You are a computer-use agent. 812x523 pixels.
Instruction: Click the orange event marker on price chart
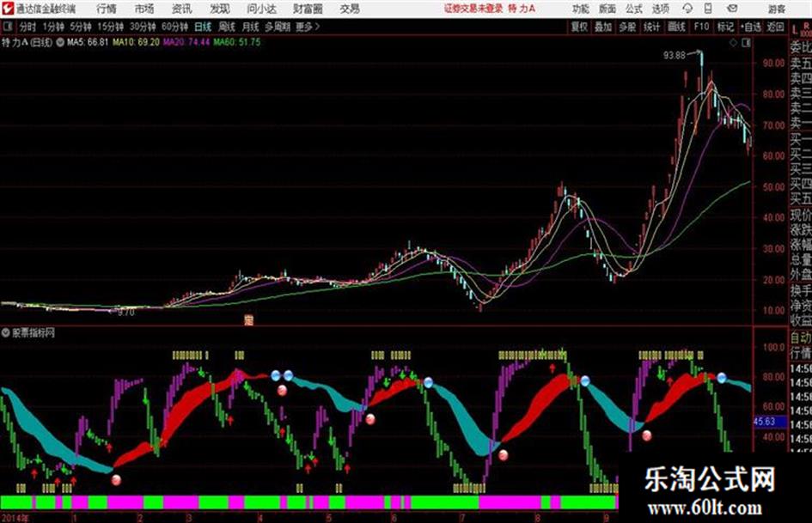click(x=248, y=320)
